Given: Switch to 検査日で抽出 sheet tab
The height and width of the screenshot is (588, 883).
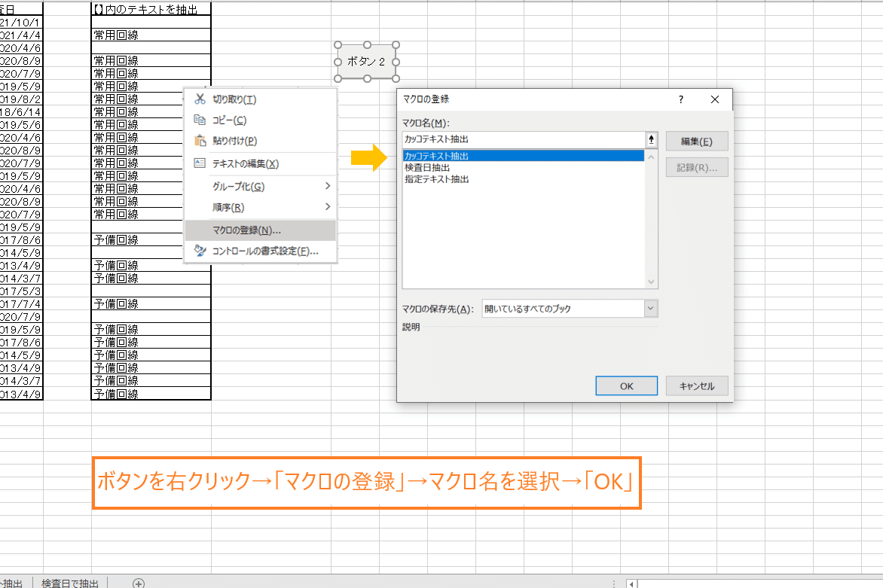Looking at the screenshot, I should click(x=70, y=583).
